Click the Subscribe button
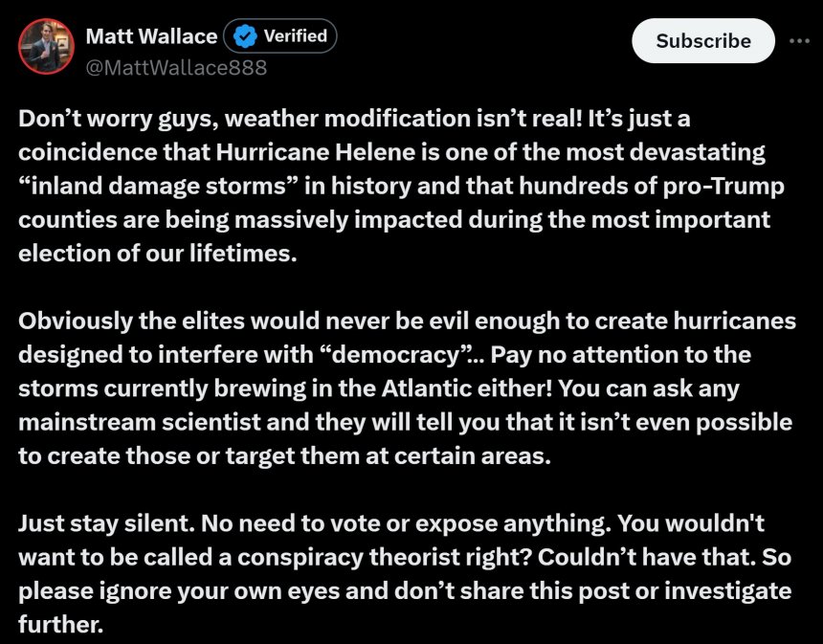 click(x=703, y=41)
